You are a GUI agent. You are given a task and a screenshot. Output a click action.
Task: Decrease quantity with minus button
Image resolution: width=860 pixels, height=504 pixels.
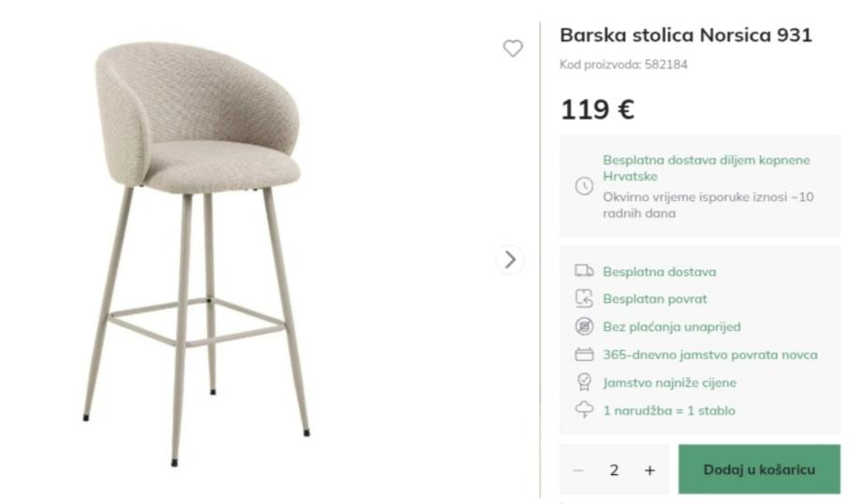point(578,469)
